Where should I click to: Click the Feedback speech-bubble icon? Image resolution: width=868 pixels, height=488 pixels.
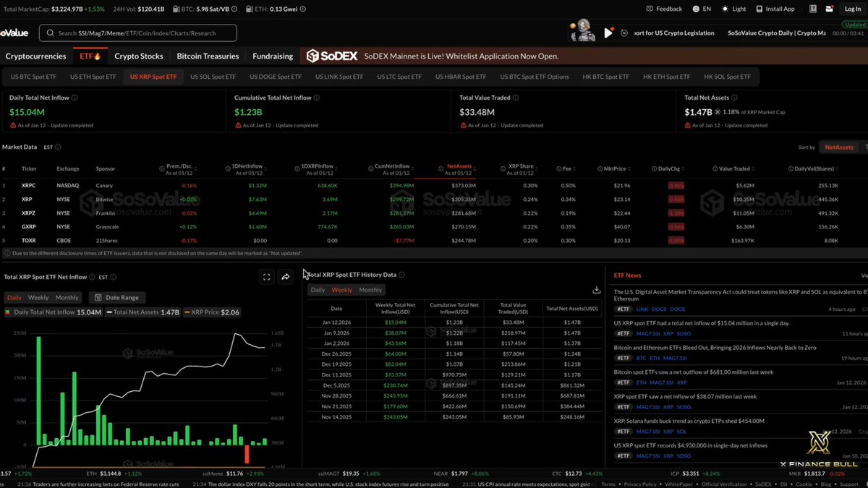coord(649,9)
